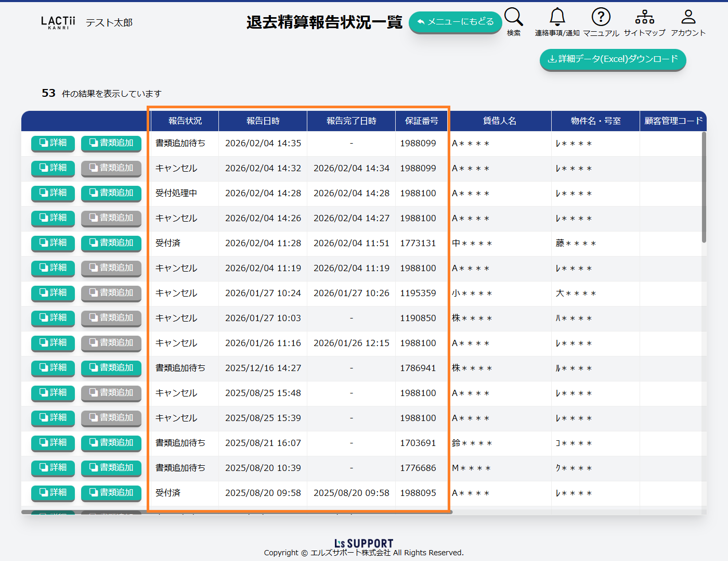Open the サイトマップ icon
Screen dimensions: 728x561
pos(644,18)
